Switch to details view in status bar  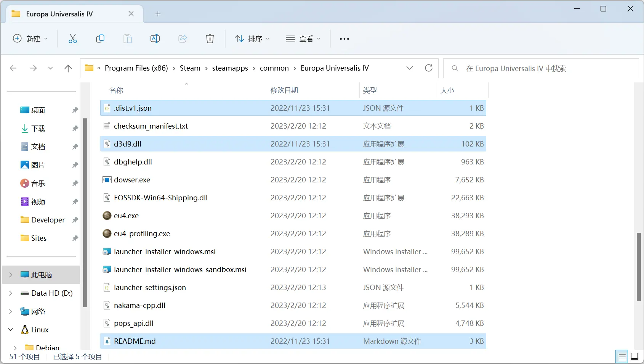tap(622, 357)
